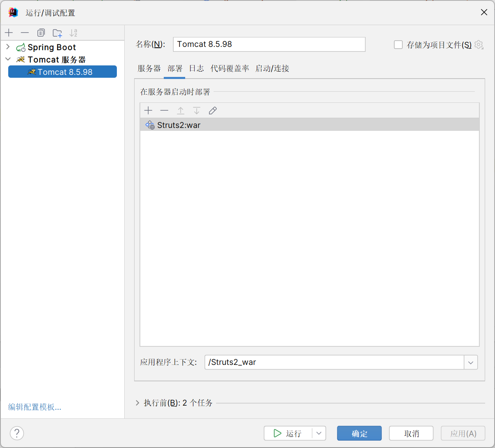Click the Struts2:war artifact icon
Screen dimensions: 495x448
click(150, 125)
